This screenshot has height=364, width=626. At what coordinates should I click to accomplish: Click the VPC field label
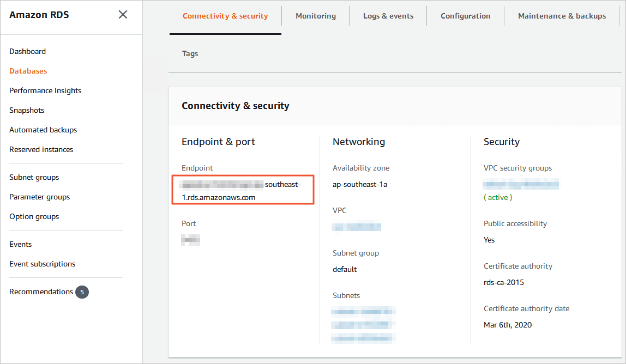[x=339, y=210]
